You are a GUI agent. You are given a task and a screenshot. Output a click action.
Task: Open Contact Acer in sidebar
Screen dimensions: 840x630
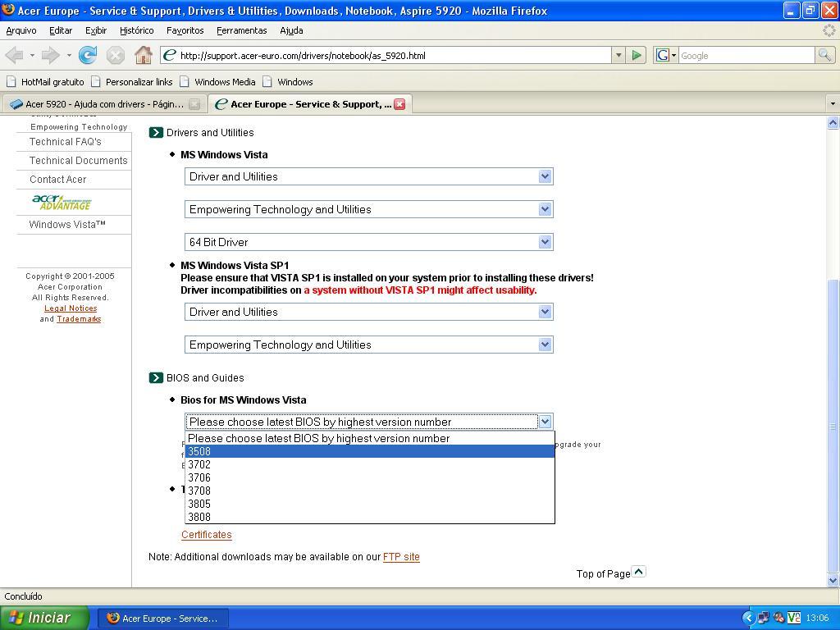pos(58,179)
